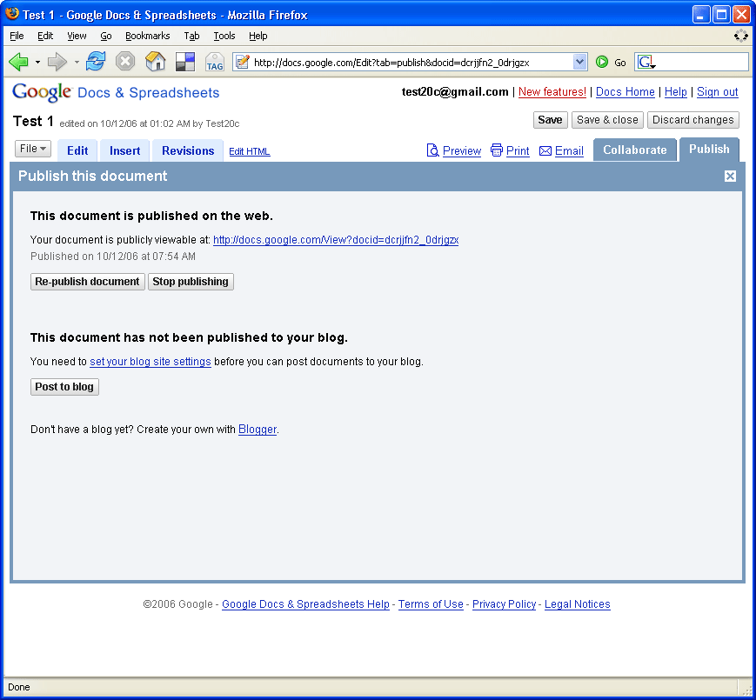
Task: Click the test20c@gmail.com account text
Action: click(x=455, y=92)
